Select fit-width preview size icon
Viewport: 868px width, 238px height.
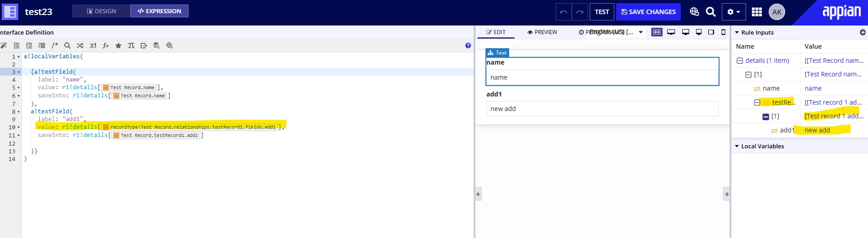click(657, 32)
